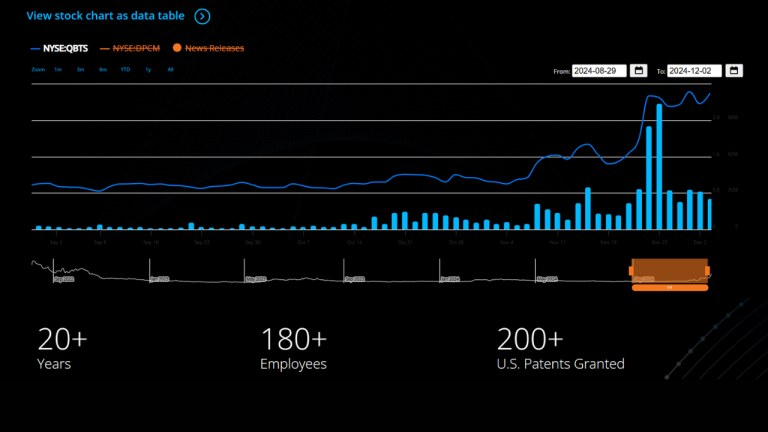Viewport: 768px width, 432px height.
Task: Click the arrow circle icon beside data table link
Action: [x=202, y=16]
